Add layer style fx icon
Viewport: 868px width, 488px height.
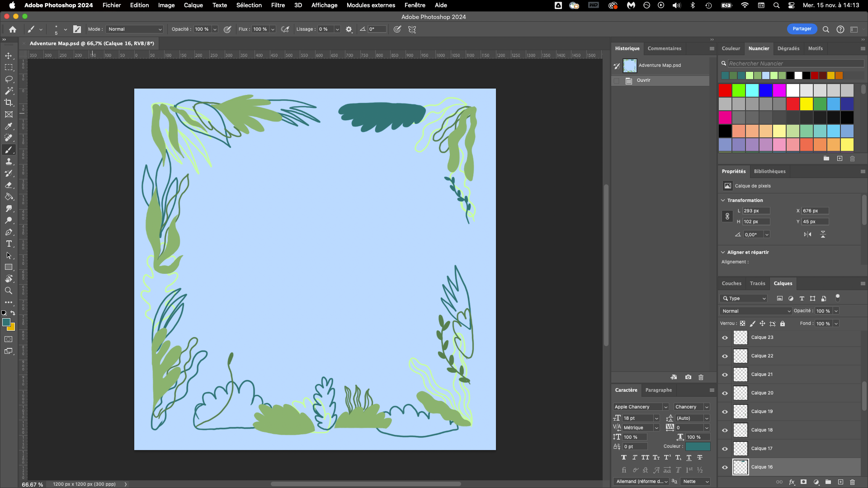792,482
